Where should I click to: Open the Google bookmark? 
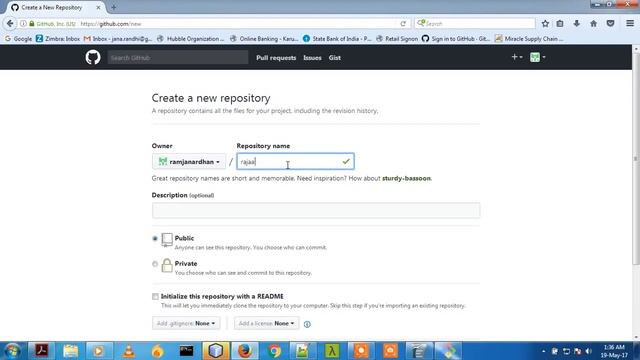tap(18, 39)
